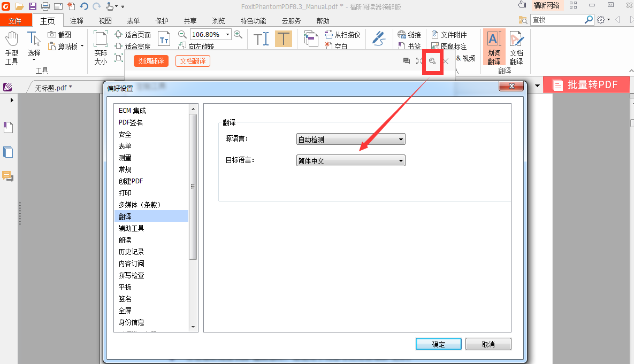Click the preferences list scroll up arrow
Image resolution: width=634 pixels, height=364 pixels.
(x=193, y=109)
